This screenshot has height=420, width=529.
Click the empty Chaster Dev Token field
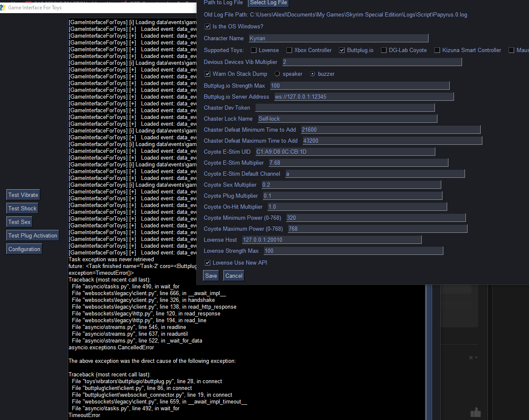coord(345,108)
